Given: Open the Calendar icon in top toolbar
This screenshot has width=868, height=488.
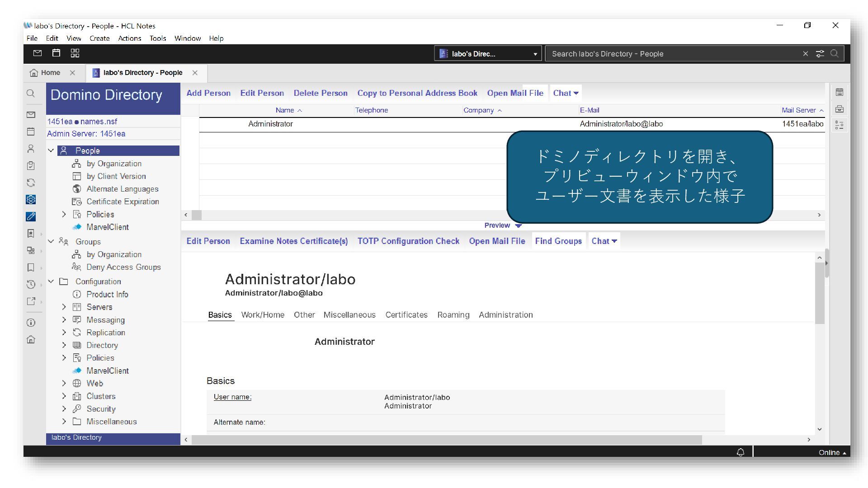Looking at the screenshot, I should pyautogui.click(x=56, y=53).
